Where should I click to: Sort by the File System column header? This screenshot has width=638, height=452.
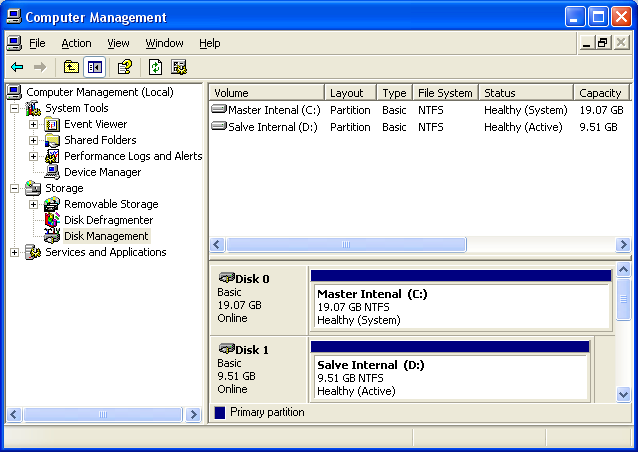(446, 93)
